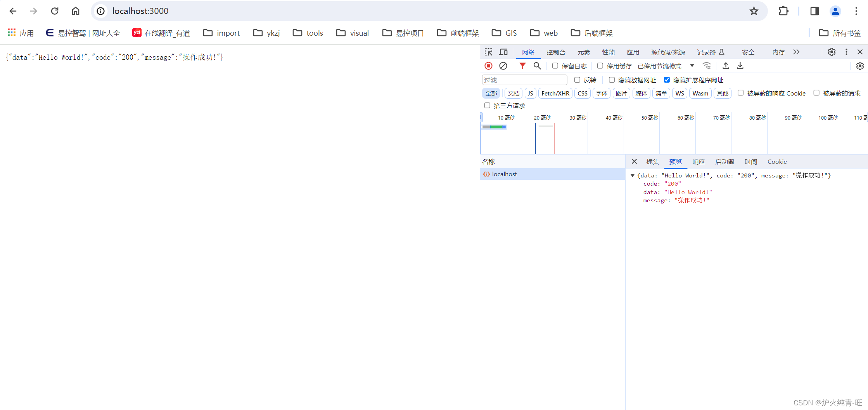The image size is (868, 410).
Task: Click the browser back arrow
Action: pos(13,11)
